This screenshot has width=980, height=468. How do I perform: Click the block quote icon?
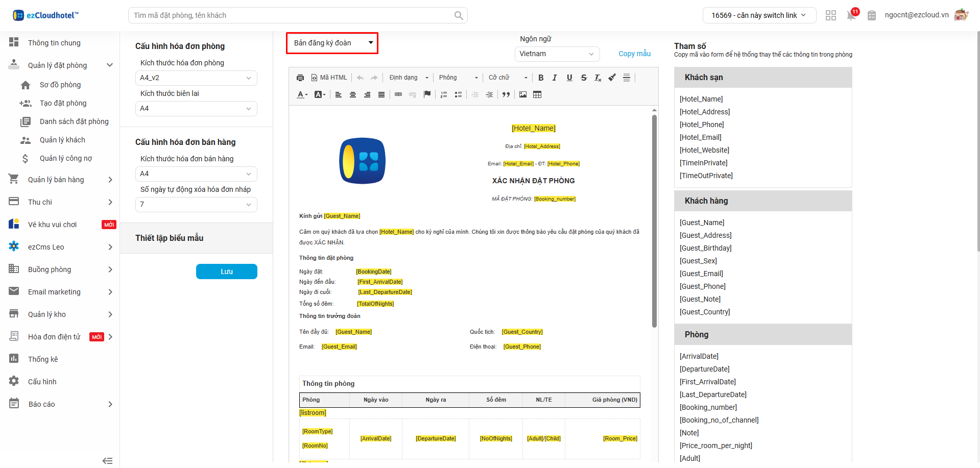click(x=506, y=94)
